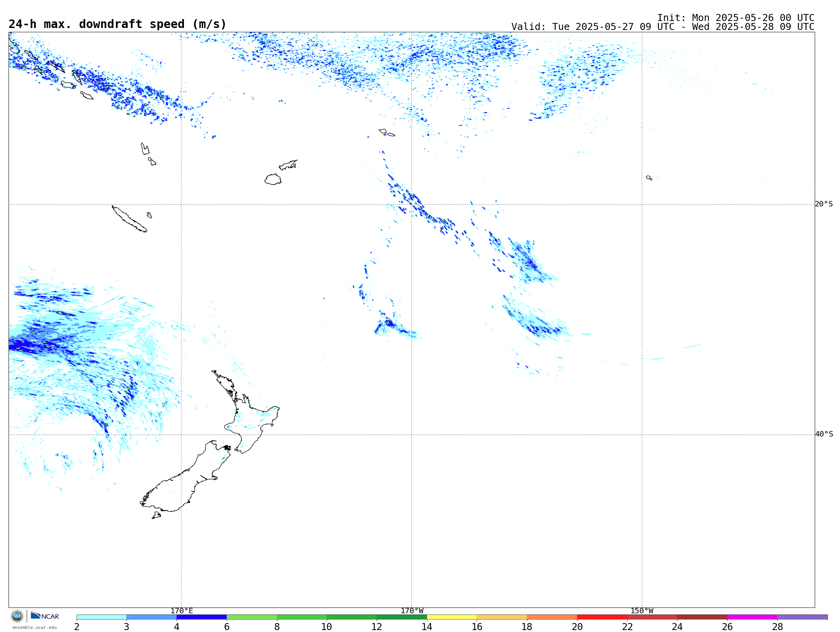Click the dark red 24-26 m/s swatch
840x632 pixels.
click(x=702, y=617)
